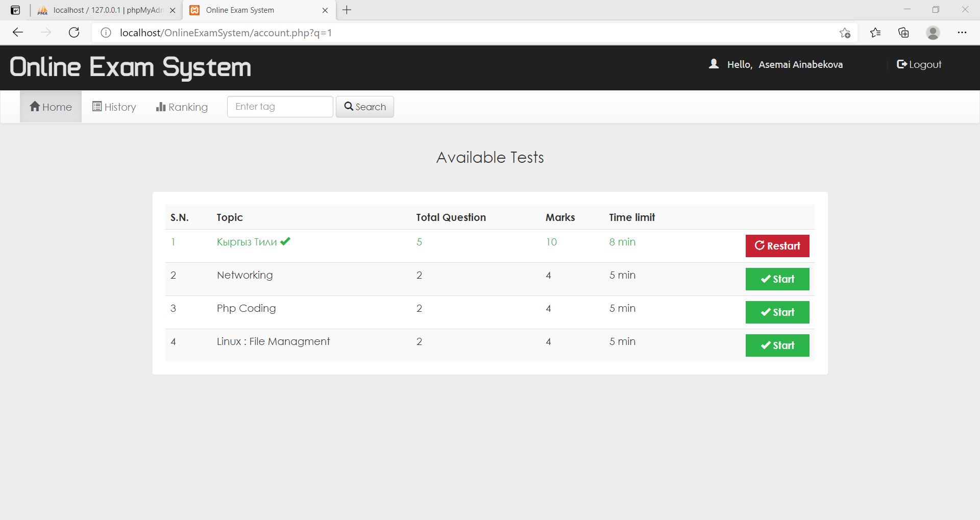The image size is (980, 520).
Task: Add this page to favorites star
Action: (845, 33)
